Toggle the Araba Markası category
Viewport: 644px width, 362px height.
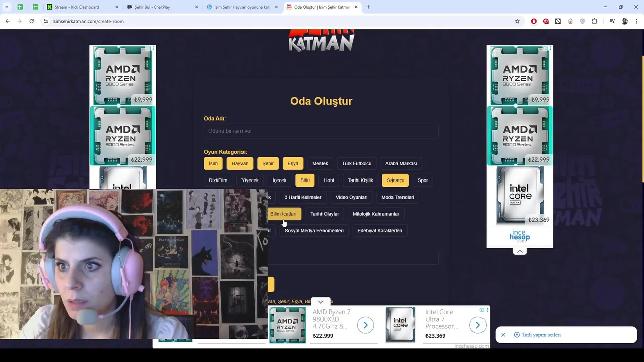[401, 163]
